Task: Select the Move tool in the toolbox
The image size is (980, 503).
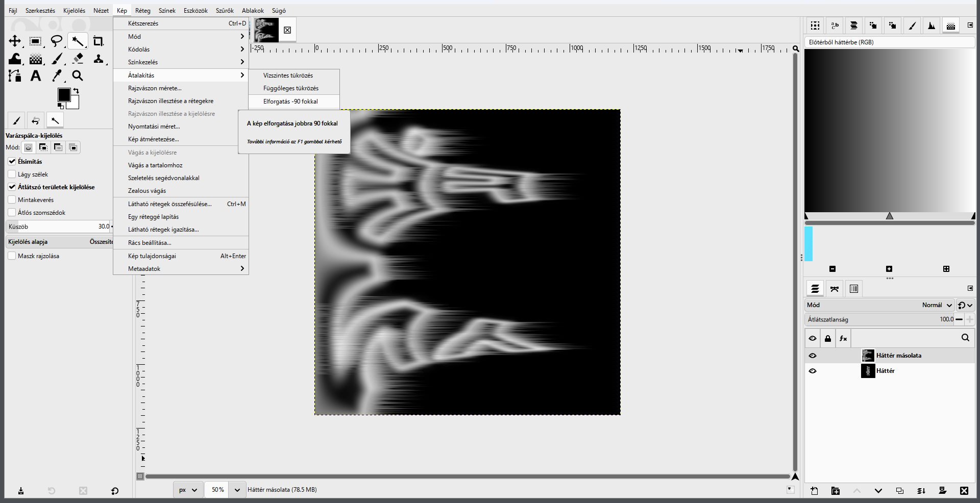Action: point(15,41)
